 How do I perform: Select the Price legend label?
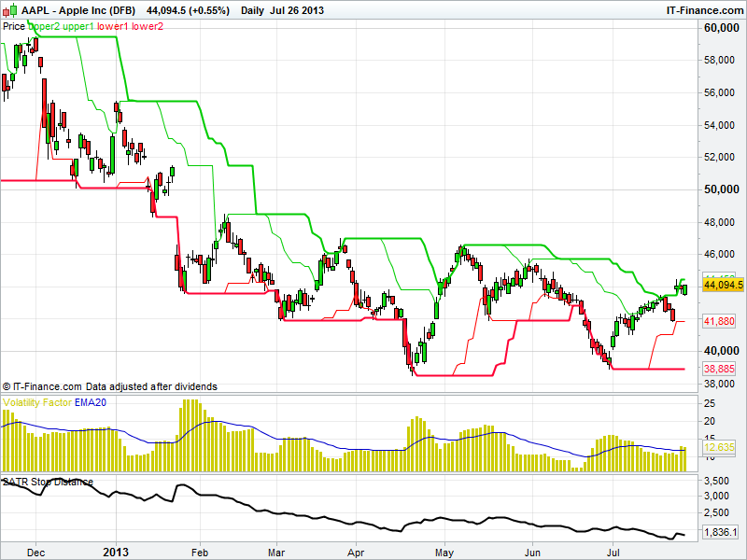[x=14, y=26]
